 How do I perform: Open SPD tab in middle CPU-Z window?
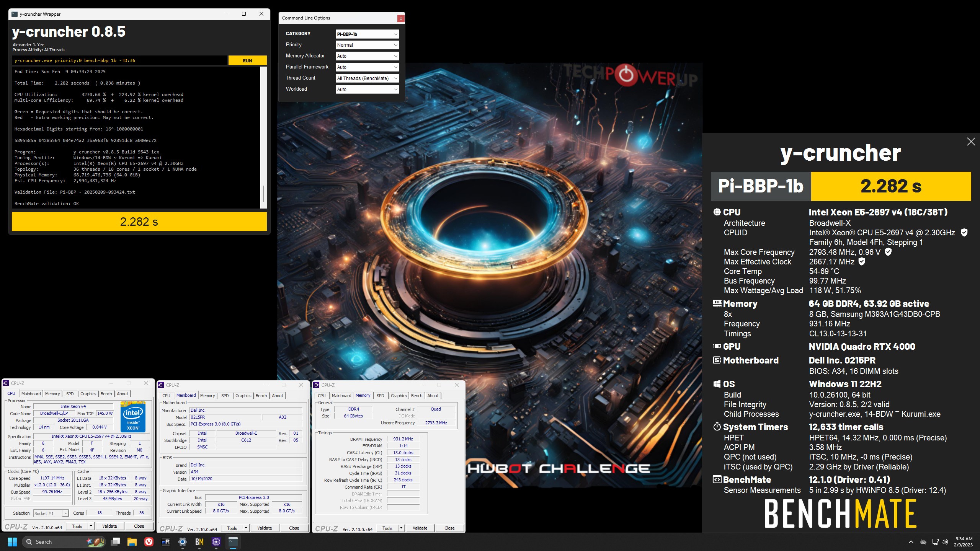pos(225,396)
